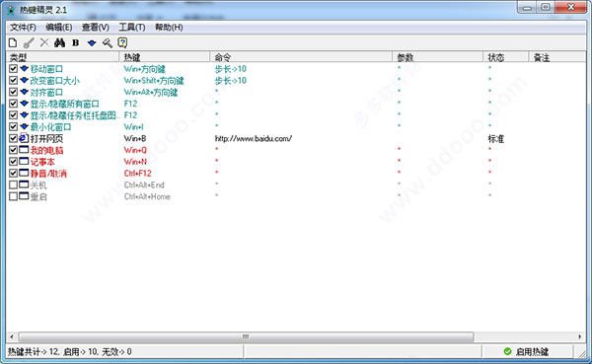Viewport: 592px width, 364px height.
Task: Click the window icon beside 记事本
Action: tap(24, 162)
